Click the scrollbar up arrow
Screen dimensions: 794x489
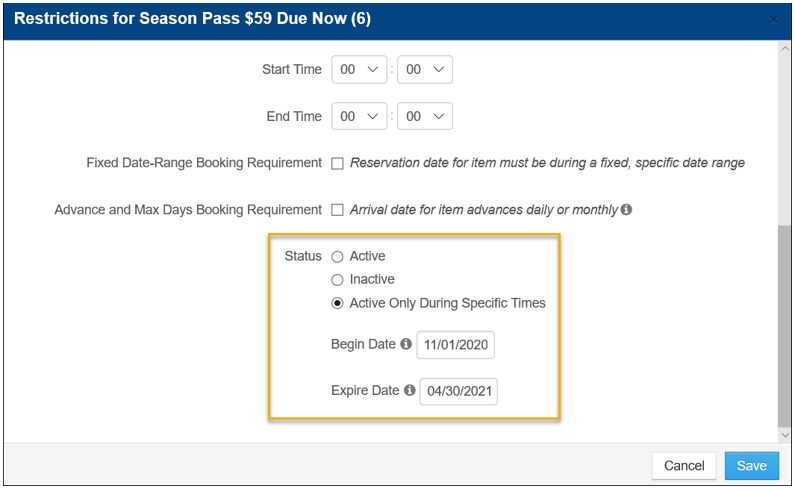tap(784, 47)
